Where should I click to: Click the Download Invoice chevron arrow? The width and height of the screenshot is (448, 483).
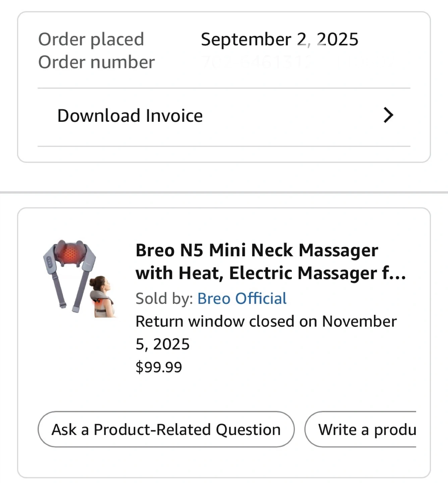(x=388, y=115)
